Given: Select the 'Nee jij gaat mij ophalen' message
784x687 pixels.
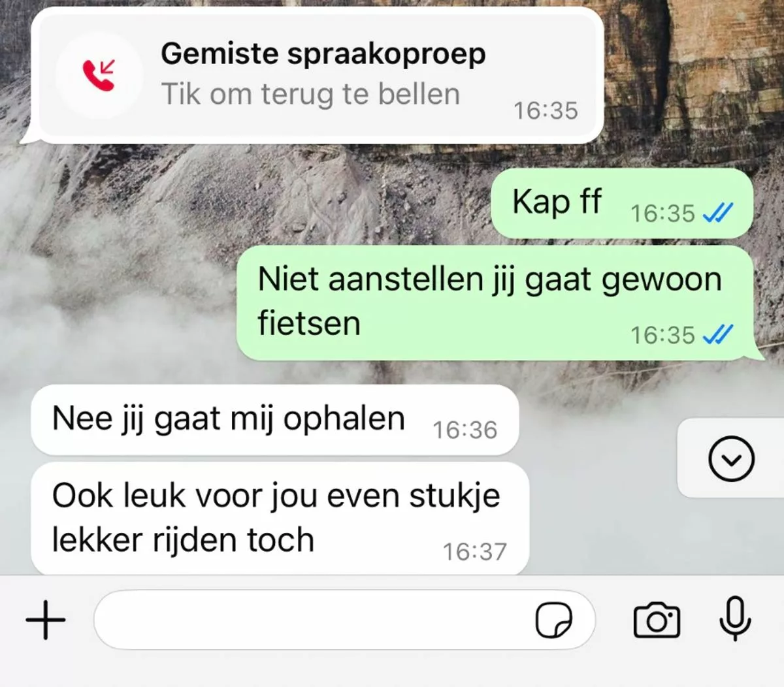Looking at the screenshot, I should coord(275,420).
